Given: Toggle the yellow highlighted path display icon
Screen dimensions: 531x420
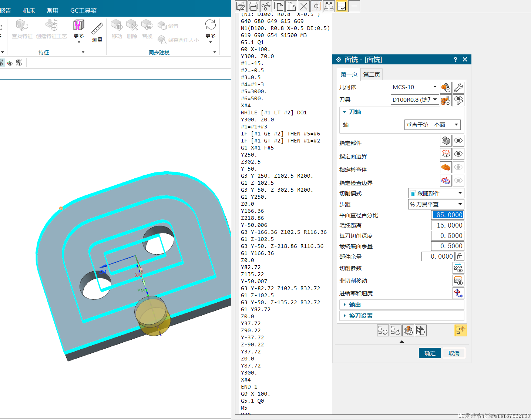Looking at the screenshot, I should click(461, 330).
